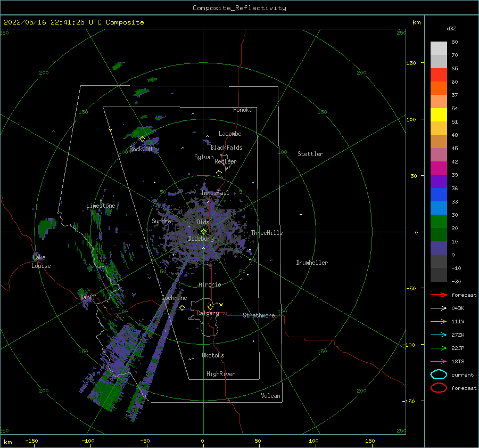Click the 18TS legend label
479x448 pixels.
pos(458,362)
